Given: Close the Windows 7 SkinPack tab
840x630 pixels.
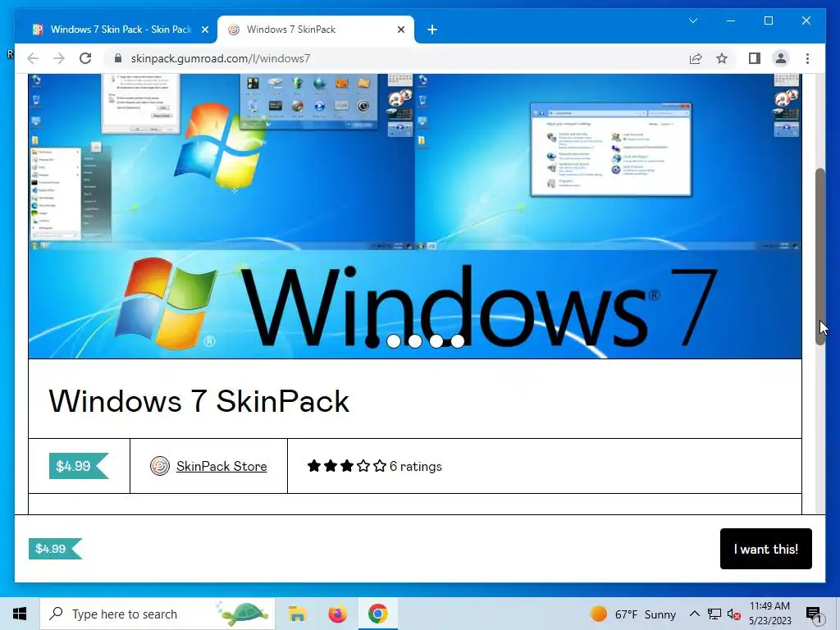Looking at the screenshot, I should pyautogui.click(x=400, y=30).
